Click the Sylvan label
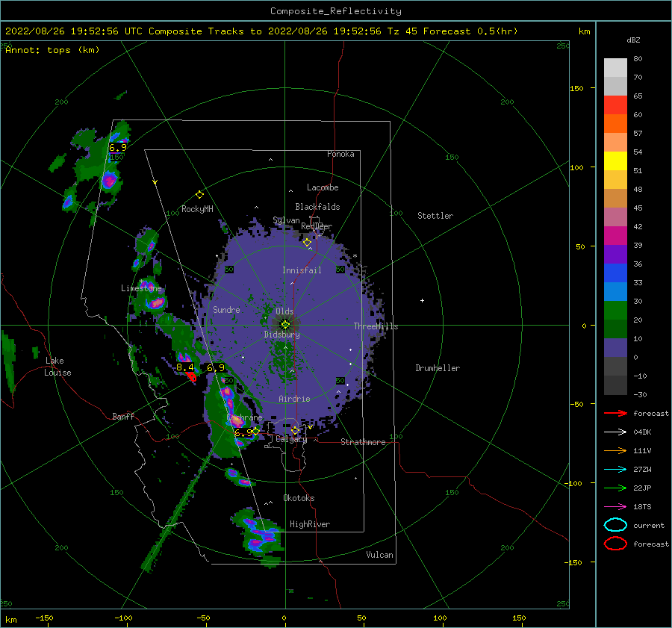Screen dimensions: 672x628 (x=286, y=220)
